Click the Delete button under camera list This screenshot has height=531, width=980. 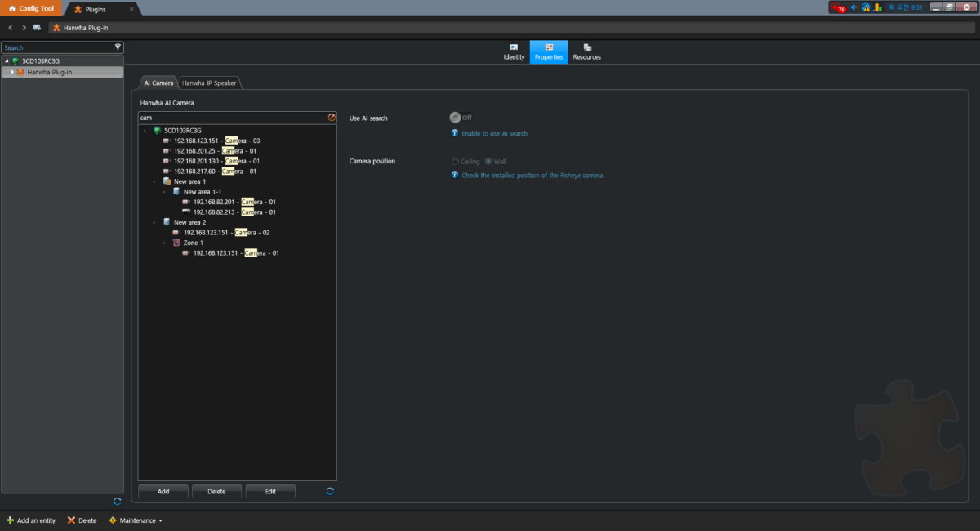[x=216, y=492]
